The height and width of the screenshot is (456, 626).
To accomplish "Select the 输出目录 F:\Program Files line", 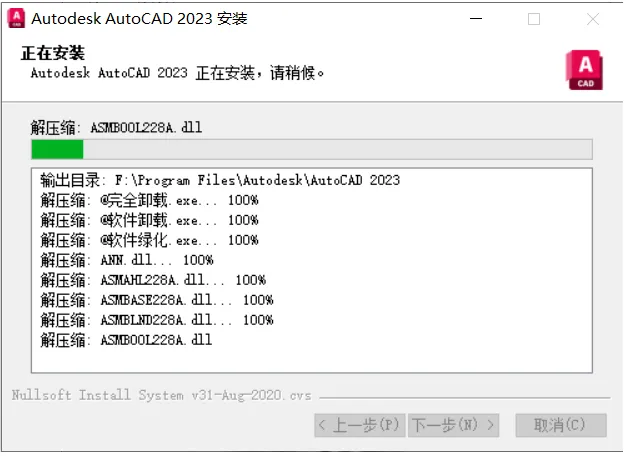I will click(220, 180).
